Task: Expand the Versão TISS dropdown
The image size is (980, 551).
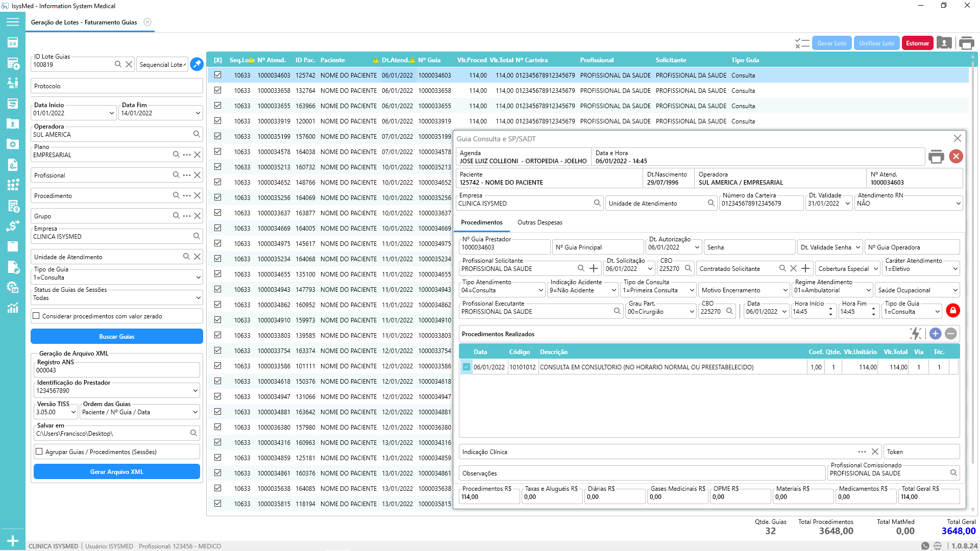Action: (x=73, y=412)
